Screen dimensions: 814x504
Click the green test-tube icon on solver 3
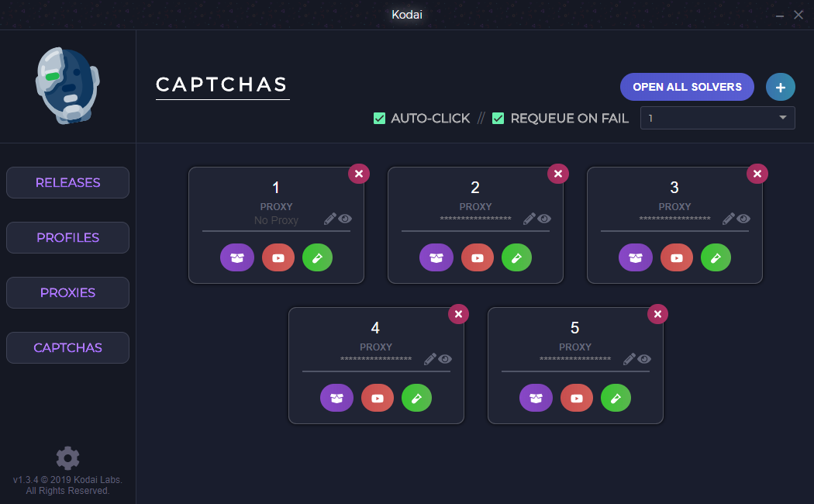coord(716,257)
